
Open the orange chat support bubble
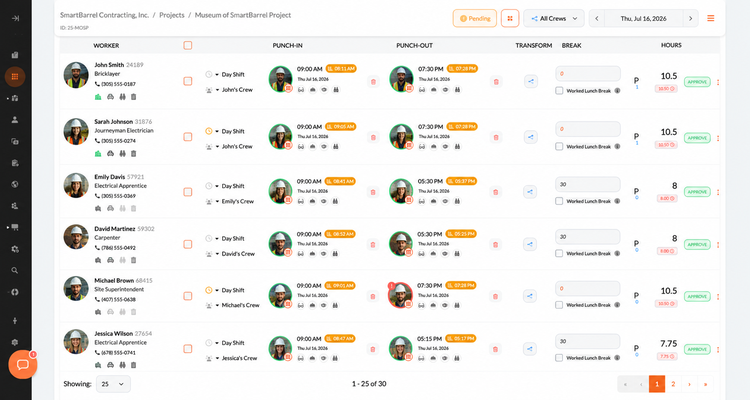click(x=22, y=365)
